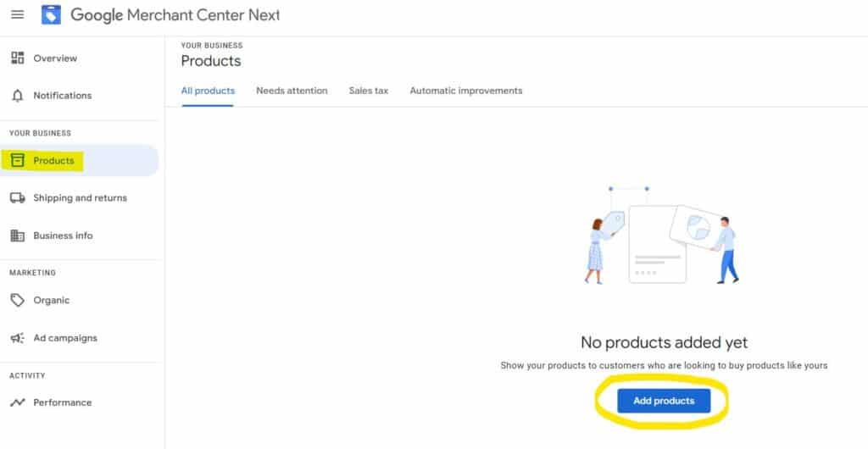Switch to the All products tab

[x=209, y=91]
